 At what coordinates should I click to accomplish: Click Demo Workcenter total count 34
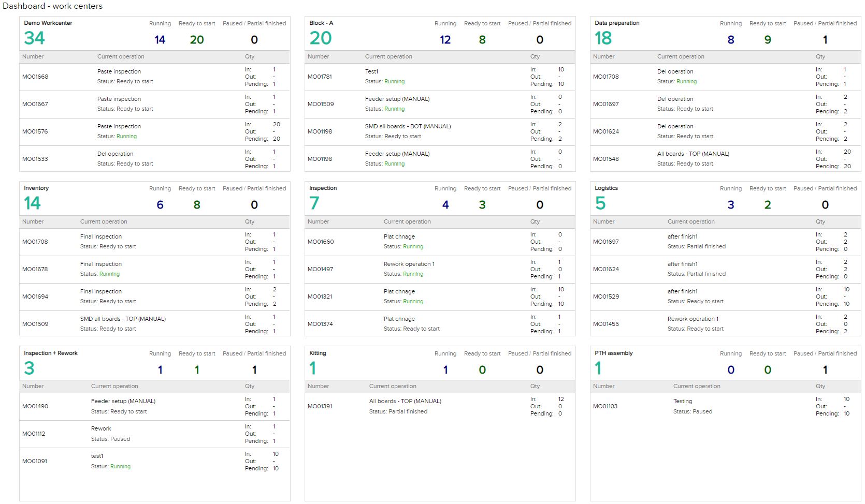[34, 38]
